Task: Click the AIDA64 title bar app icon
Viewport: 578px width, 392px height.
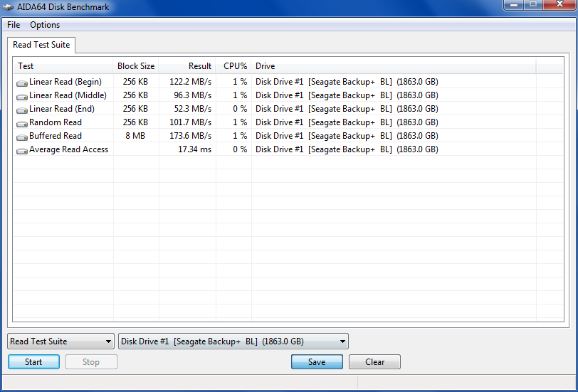Action: tap(9, 7)
